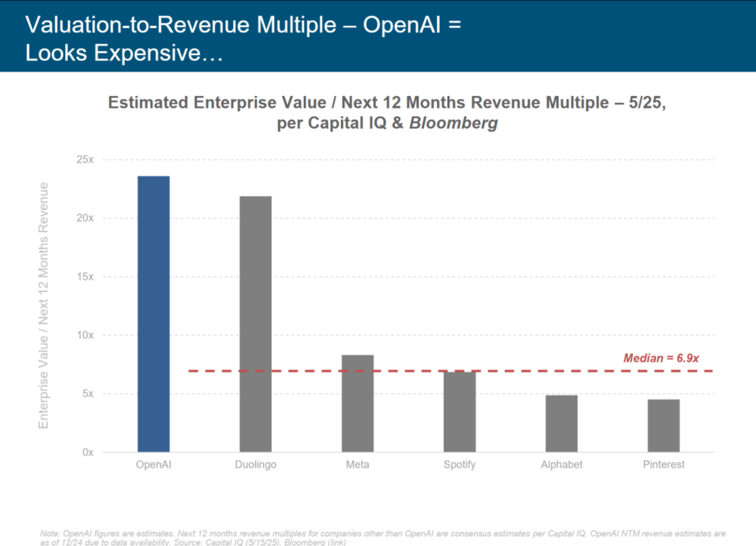Click the Spotify bar
Viewport: 756px width, 546px height.
[460, 411]
